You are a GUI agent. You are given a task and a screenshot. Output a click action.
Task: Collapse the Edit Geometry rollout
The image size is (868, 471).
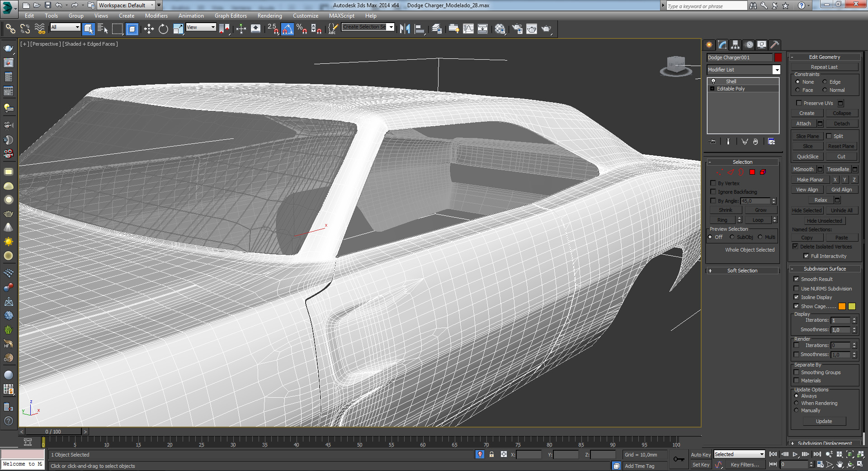(824, 57)
